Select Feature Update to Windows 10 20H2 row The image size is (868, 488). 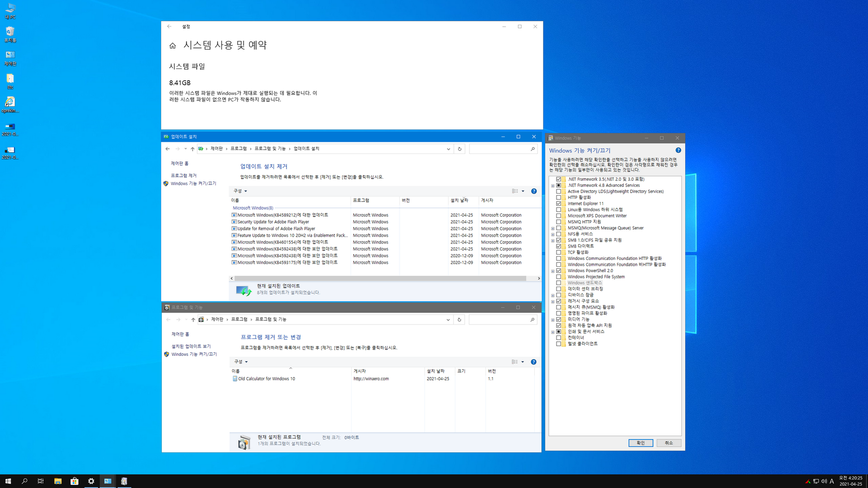[x=386, y=235]
